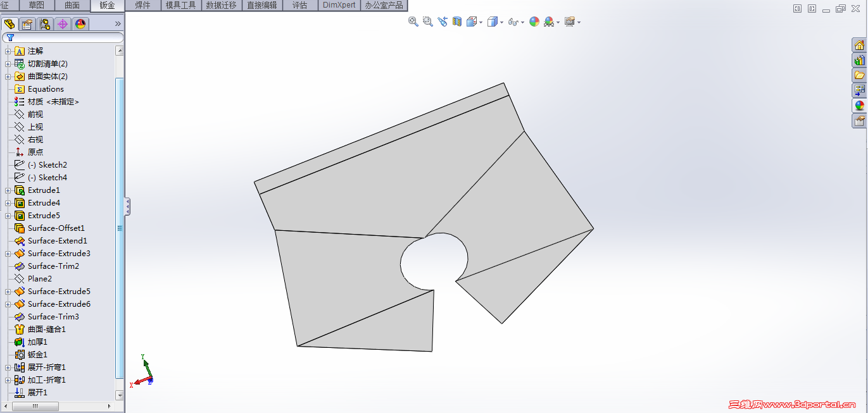868x413 pixels.
Task: Select the 钣金 (Sheet Metal) ribbon tab
Action: tap(108, 5)
